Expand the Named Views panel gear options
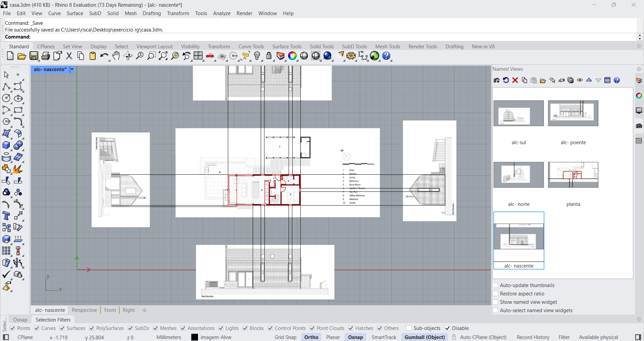Screen dimensions: 644x341 point(639,69)
